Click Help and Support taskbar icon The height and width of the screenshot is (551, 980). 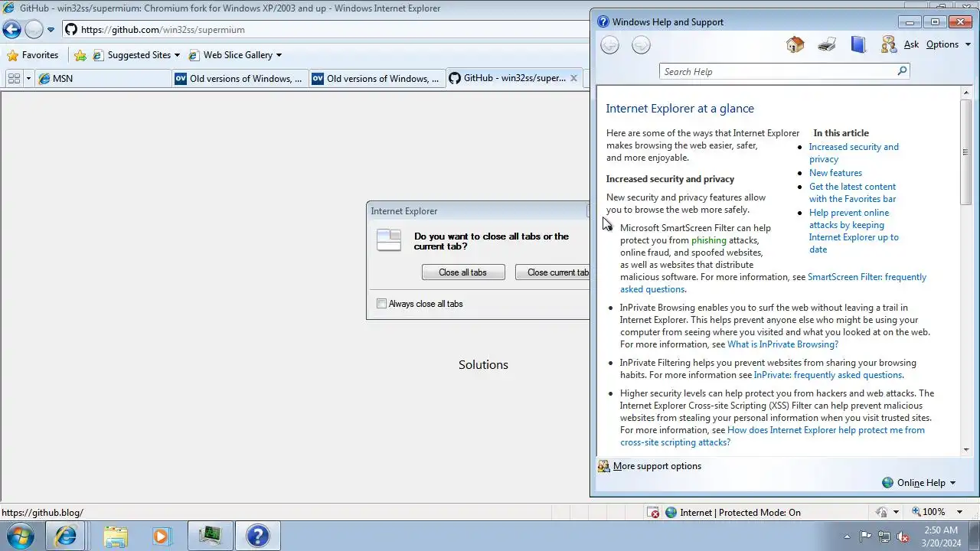coord(258,536)
